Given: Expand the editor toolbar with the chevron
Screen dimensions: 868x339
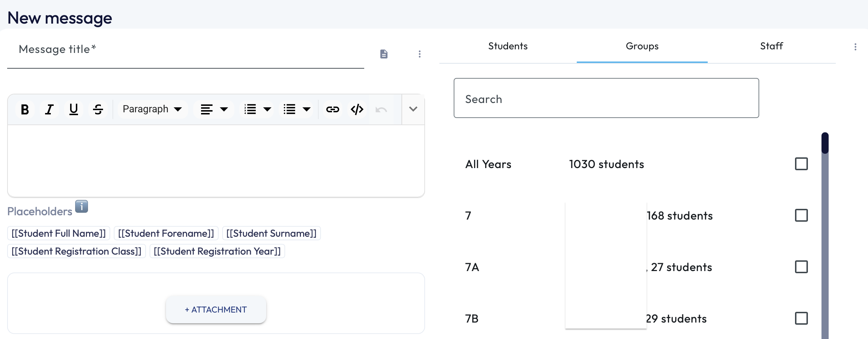Looking at the screenshot, I should click(413, 109).
